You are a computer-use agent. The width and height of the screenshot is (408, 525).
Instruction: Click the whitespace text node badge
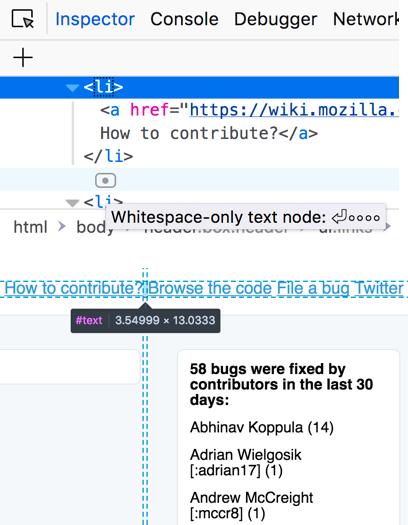point(105,181)
